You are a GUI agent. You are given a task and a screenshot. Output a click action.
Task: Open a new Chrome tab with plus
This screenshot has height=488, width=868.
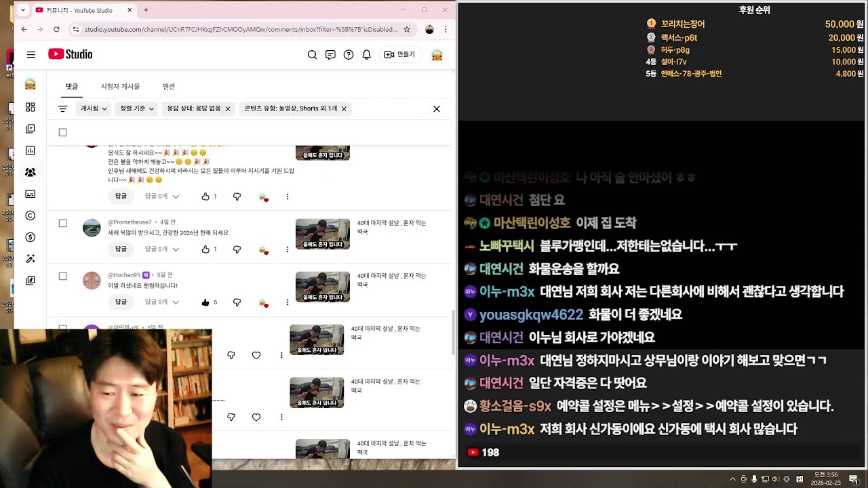coord(146,10)
